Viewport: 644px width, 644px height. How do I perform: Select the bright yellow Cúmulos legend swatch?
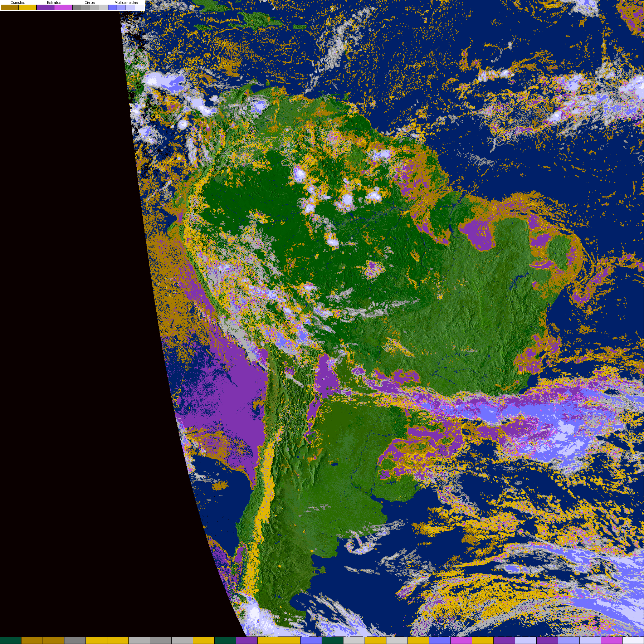coord(28,8)
